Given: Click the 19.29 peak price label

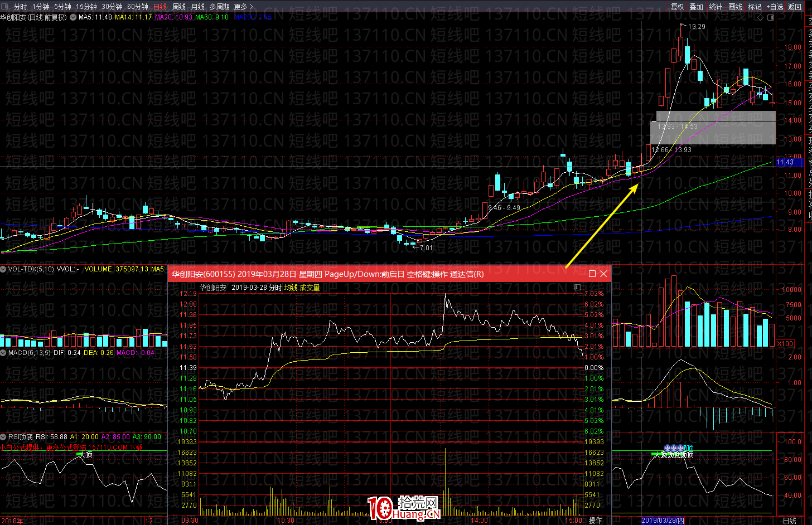Looking at the screenshot, I should (697, 27).
